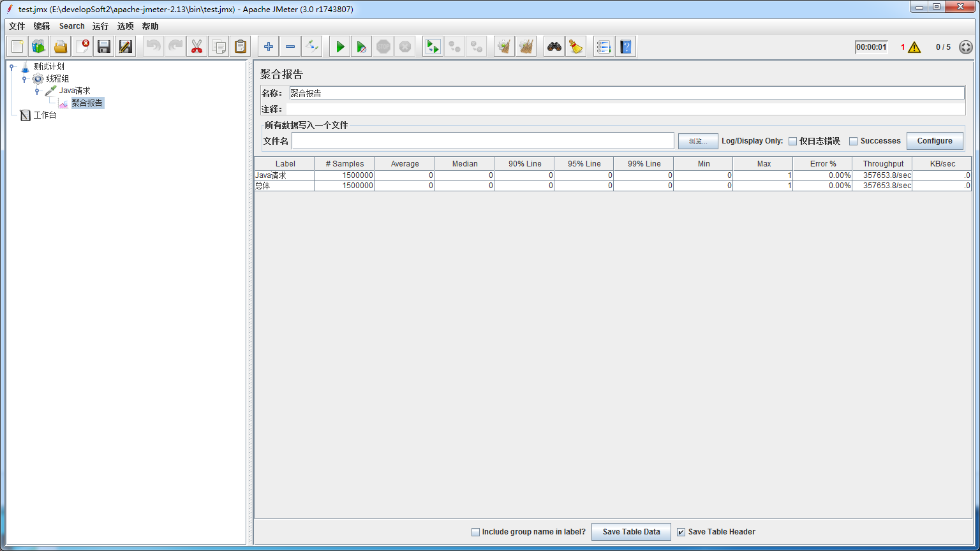Clear results with single broom icon
Image resolution: width=980 pixels, height=551 pixels.
(x=505, y=47)
